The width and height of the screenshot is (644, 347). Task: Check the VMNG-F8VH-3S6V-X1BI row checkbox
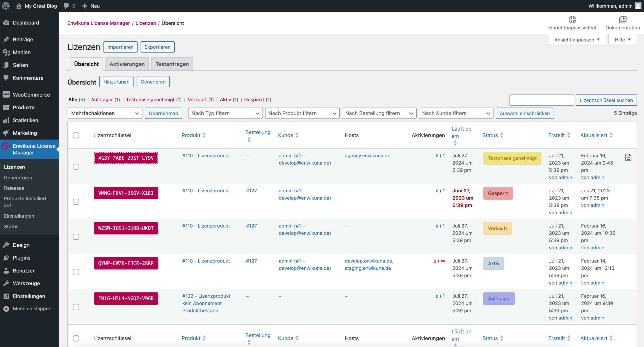click(76, 202)
